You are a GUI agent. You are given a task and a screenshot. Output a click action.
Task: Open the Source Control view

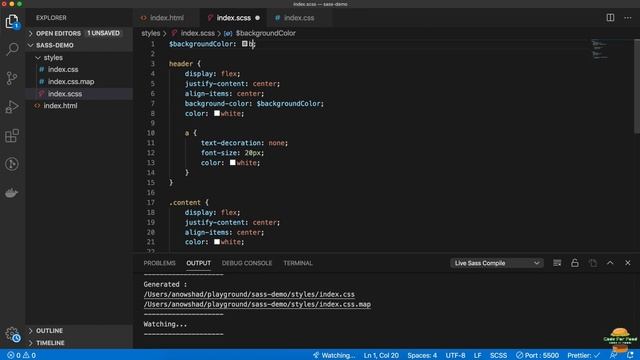coord(12,78)
